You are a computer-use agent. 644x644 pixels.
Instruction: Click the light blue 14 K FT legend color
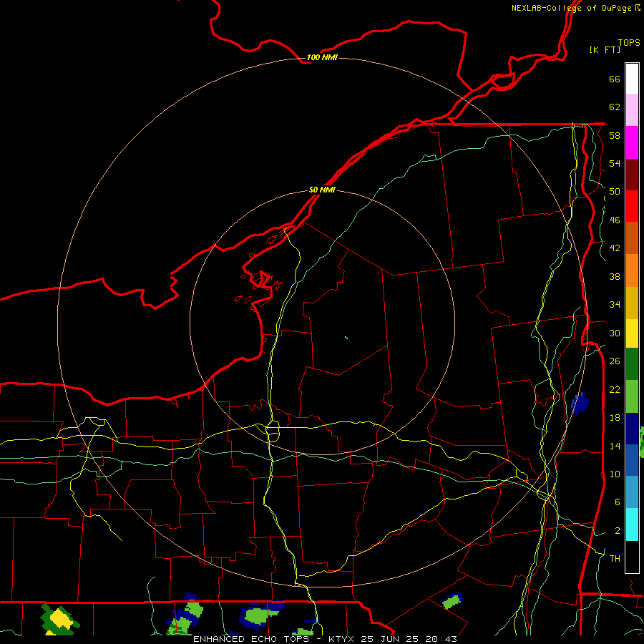click(632, 492)
